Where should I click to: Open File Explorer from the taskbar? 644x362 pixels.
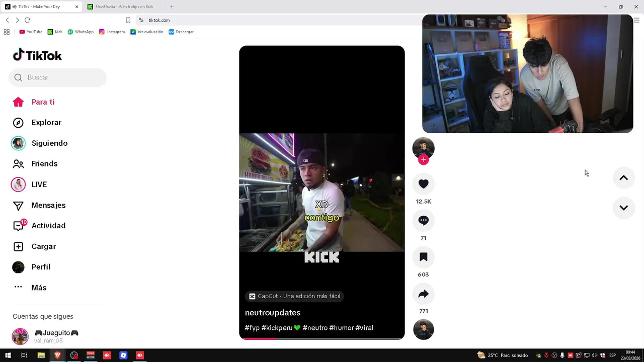[41, 355]
